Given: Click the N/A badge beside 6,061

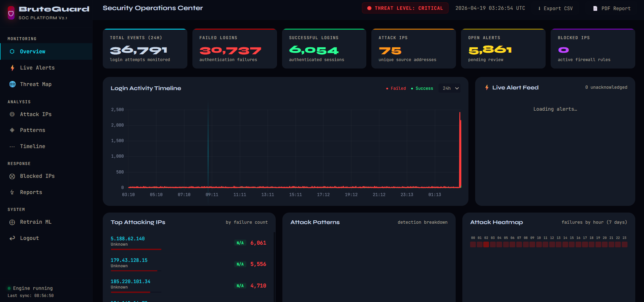Looking at the screenshot, I should point(240,243).
